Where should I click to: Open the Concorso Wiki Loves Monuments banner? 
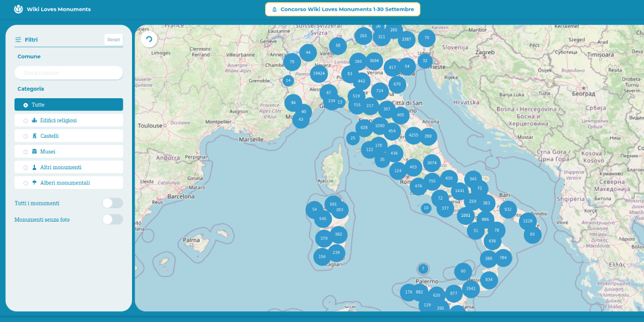[x=343, y=9]
